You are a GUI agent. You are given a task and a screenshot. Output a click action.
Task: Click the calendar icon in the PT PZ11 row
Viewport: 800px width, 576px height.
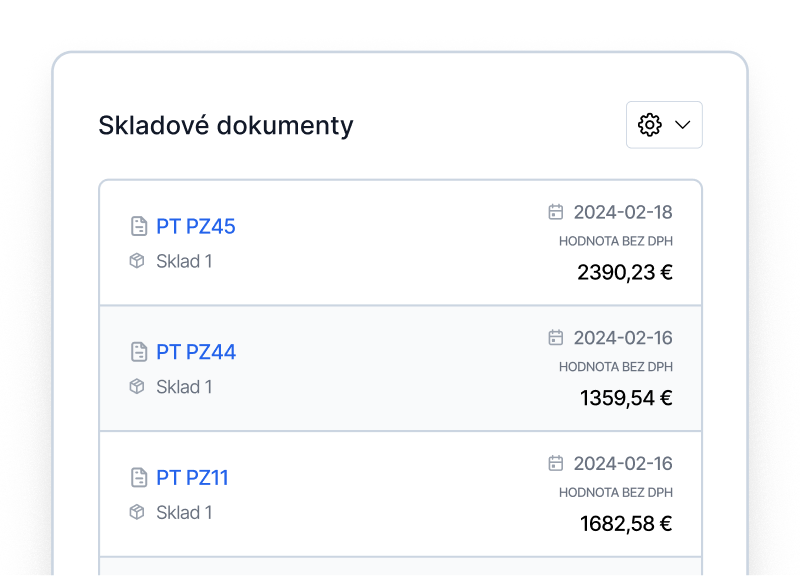click(x=556, y=463)
